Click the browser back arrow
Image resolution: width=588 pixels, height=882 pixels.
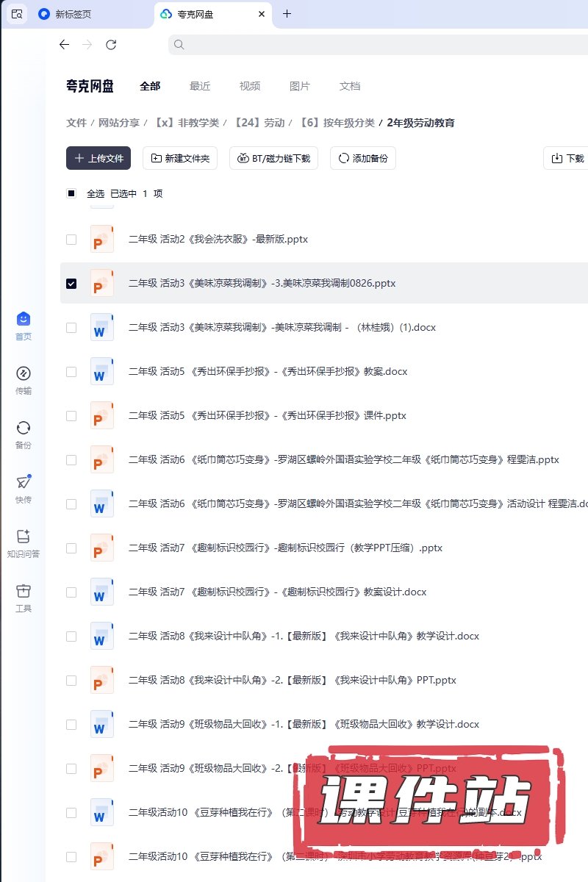(64, 45)
